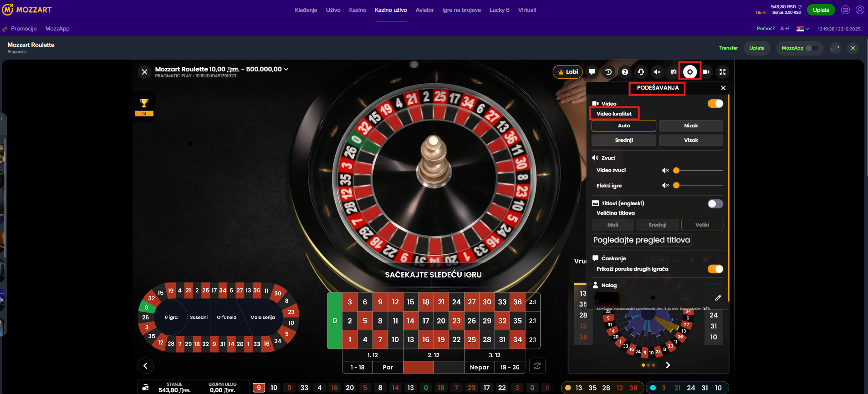This screenshot has height=394, width=868.
Task: Toggle Prikaži poruke drugih igrača switch
Action: [715, 269]
